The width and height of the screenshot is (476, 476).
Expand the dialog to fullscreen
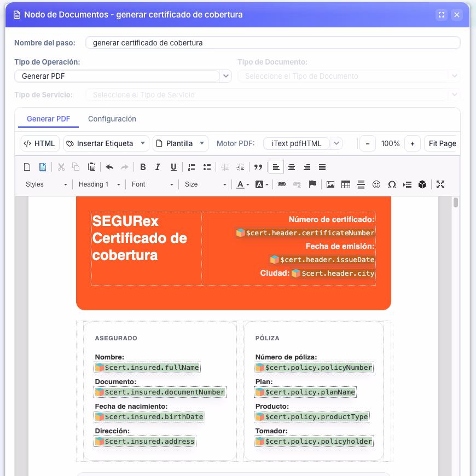442,15
